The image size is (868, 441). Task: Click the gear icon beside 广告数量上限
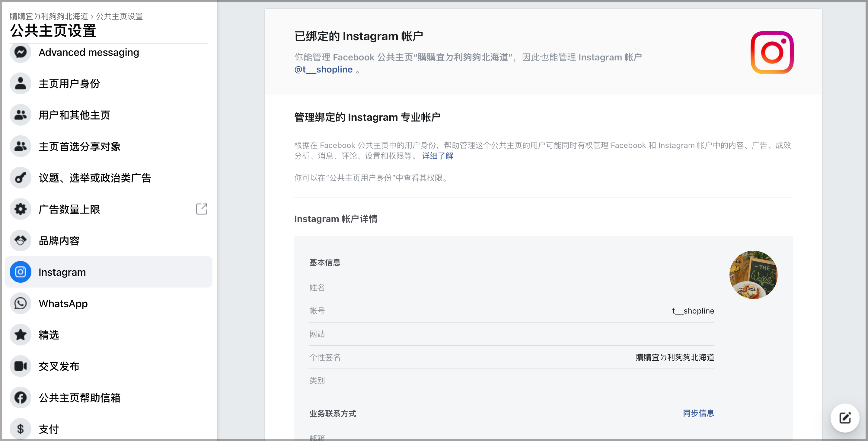[x=21, y=209]
